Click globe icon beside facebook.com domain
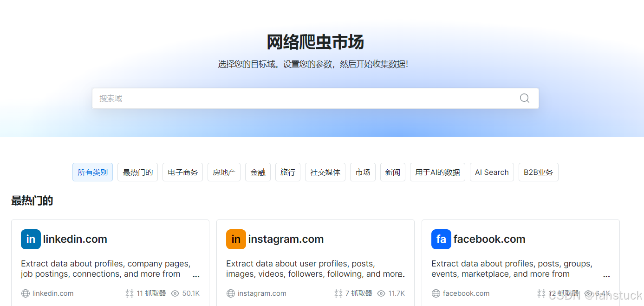 [436, 293]
